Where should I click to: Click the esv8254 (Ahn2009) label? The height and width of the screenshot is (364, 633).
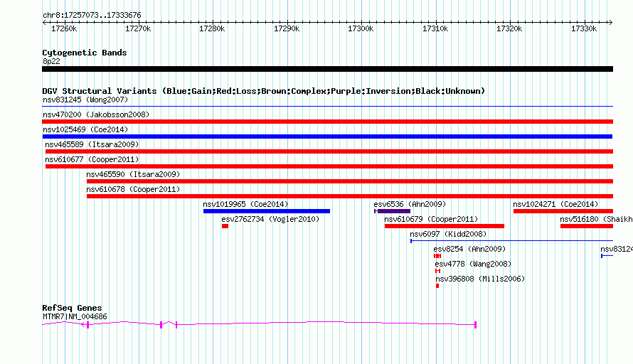click(x=469, y=249)
